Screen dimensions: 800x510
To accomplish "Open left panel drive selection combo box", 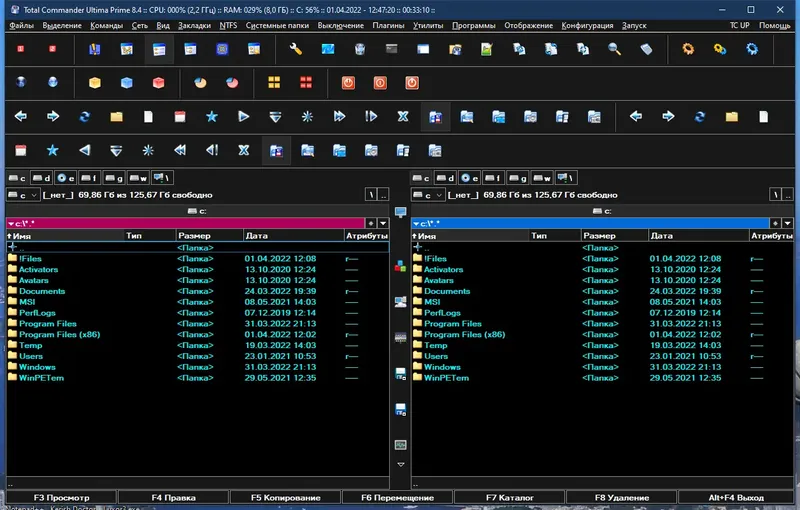I will 23,195.
